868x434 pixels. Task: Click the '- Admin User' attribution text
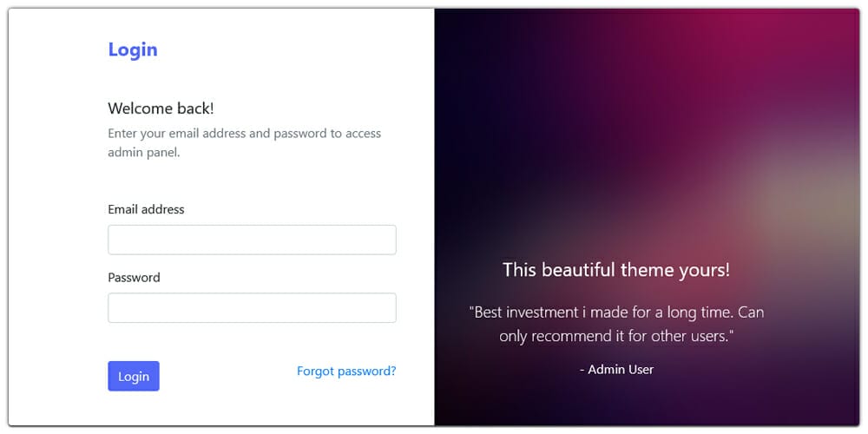click(x=616, y=369)
